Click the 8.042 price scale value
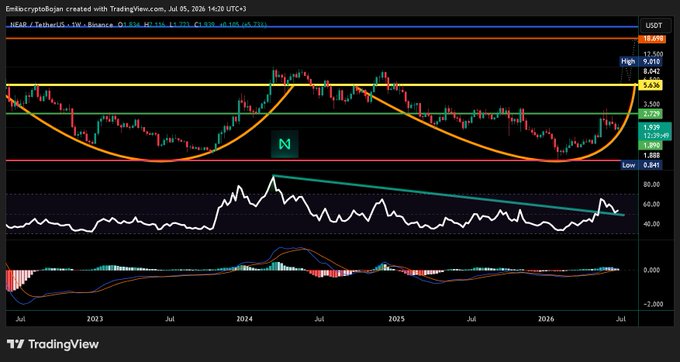680x362 pixels. [x=652, y=71]
